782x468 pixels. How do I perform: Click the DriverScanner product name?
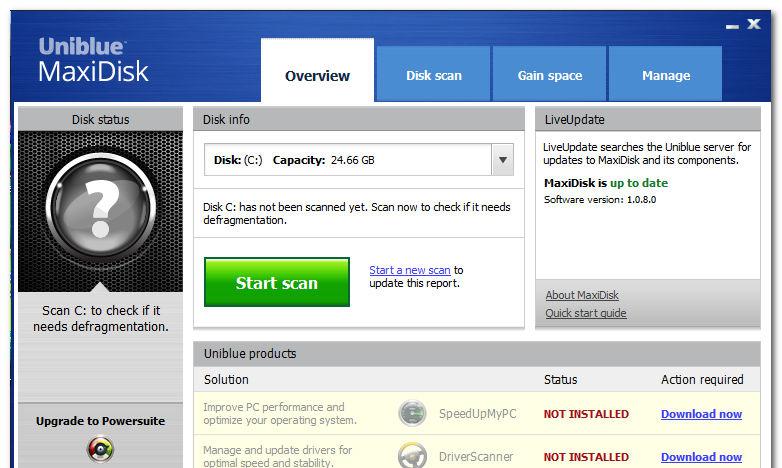tap(476, 457)
